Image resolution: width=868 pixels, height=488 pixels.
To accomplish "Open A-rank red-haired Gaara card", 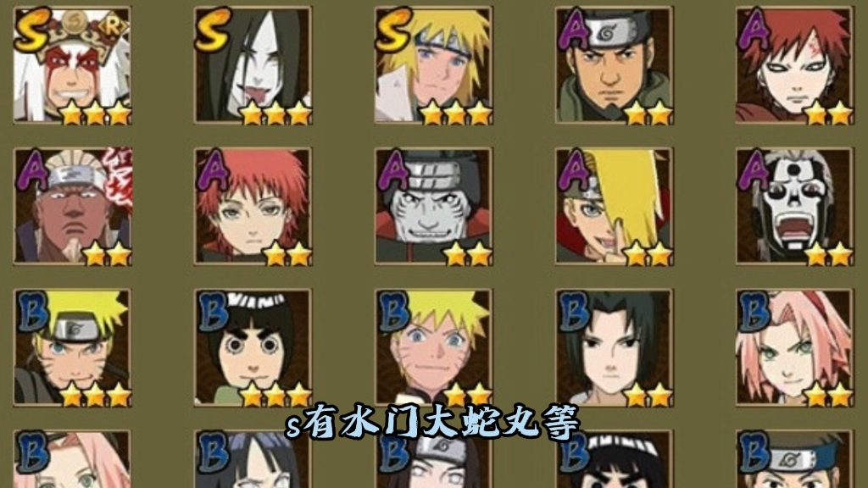I will 795,65.
